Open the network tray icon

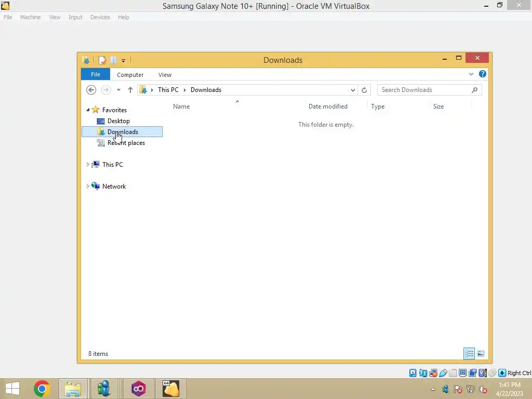click(471, 389)
